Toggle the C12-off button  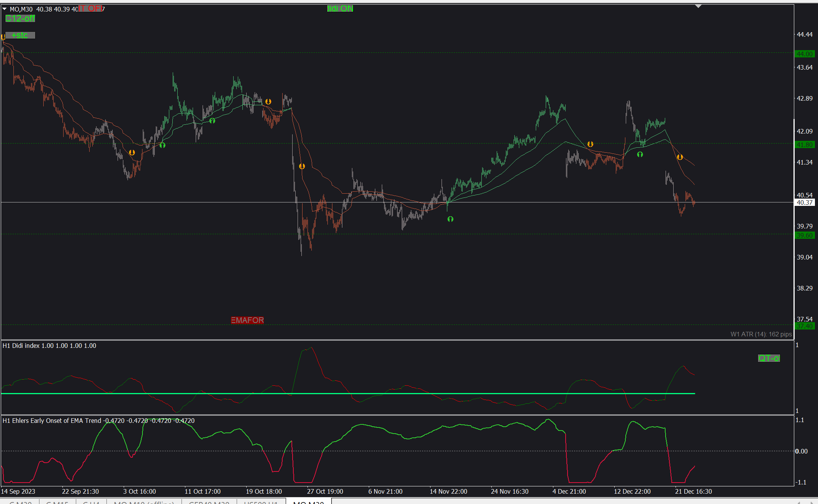point(20,18)
